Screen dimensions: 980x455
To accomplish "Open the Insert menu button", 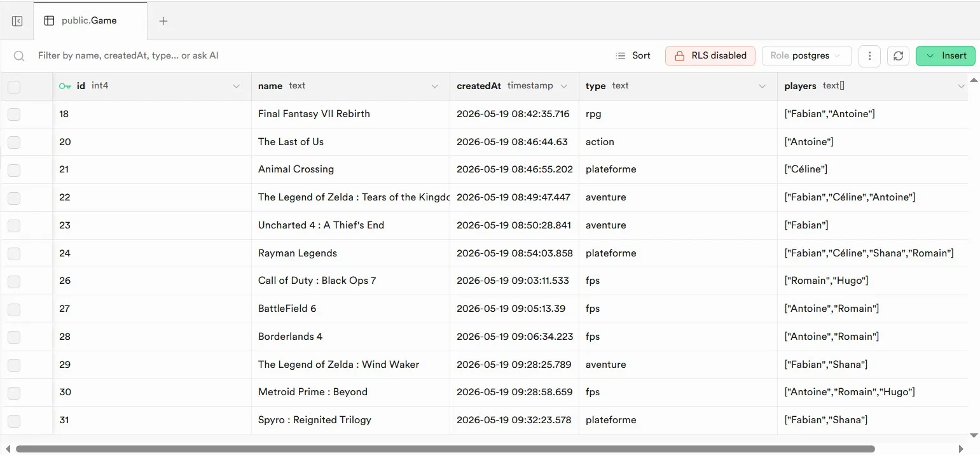I will tap(946, 55).
